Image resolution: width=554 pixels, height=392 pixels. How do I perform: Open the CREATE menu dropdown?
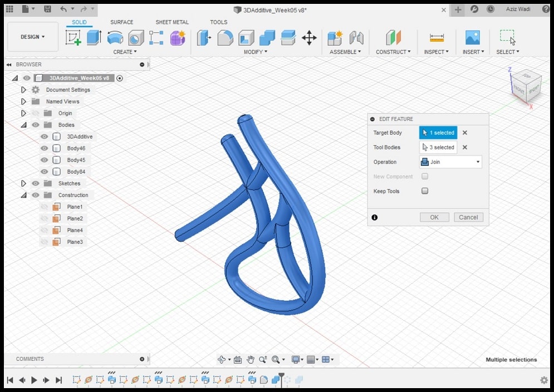pos(125,52)
